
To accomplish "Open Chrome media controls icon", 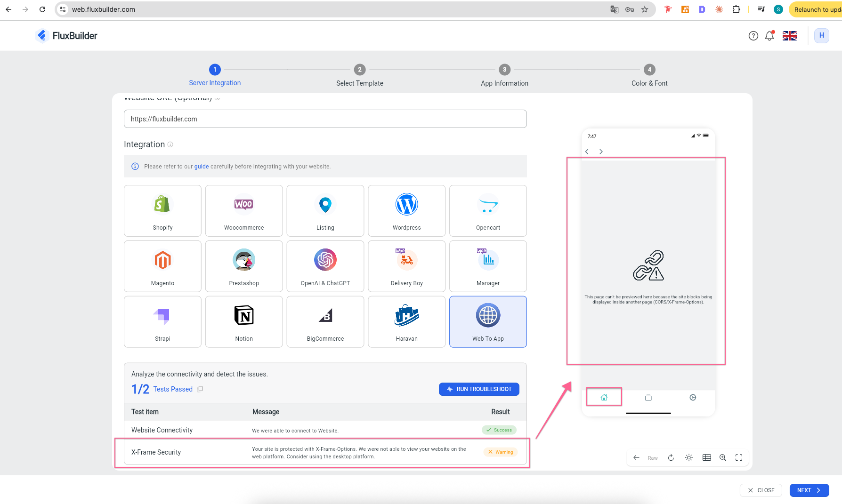I will [x=761, y=9].
